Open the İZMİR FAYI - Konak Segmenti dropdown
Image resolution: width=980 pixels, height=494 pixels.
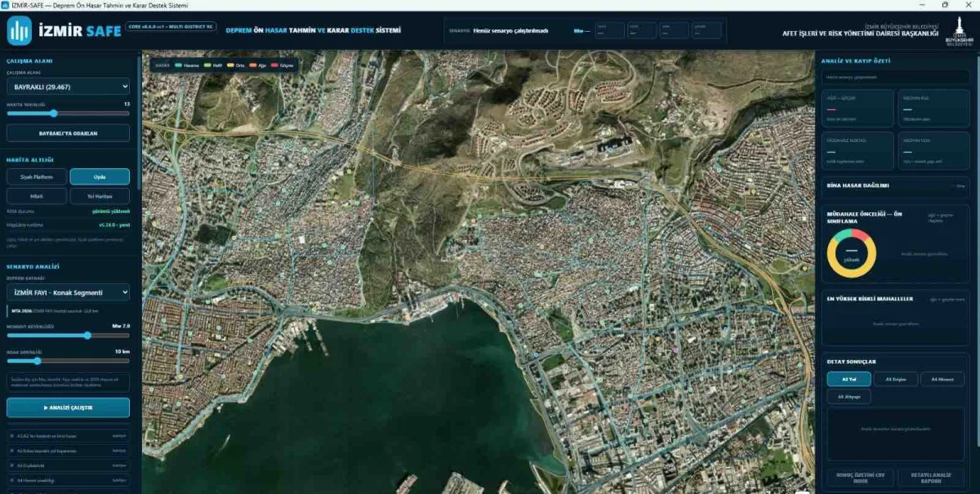point(68,292)
